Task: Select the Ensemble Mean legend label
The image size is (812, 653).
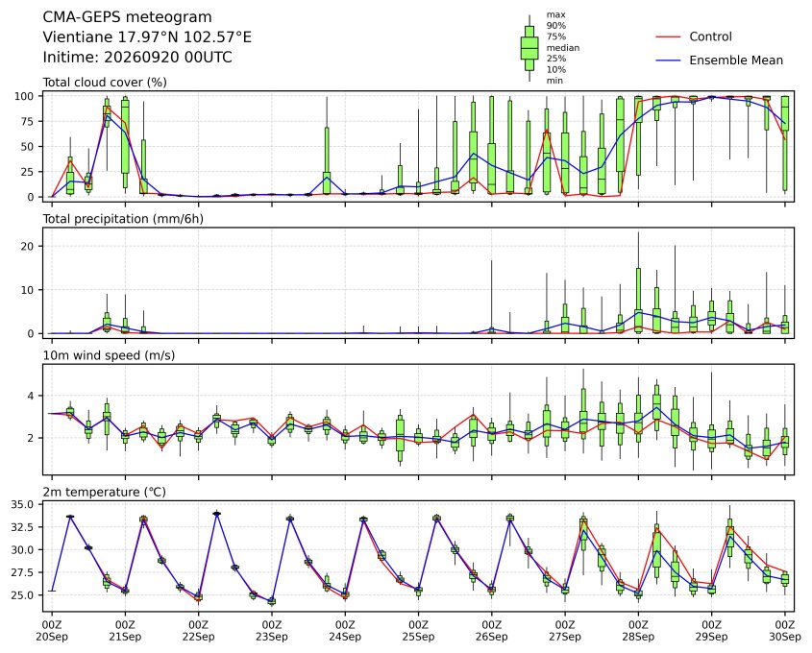Action: pos(736,60)
